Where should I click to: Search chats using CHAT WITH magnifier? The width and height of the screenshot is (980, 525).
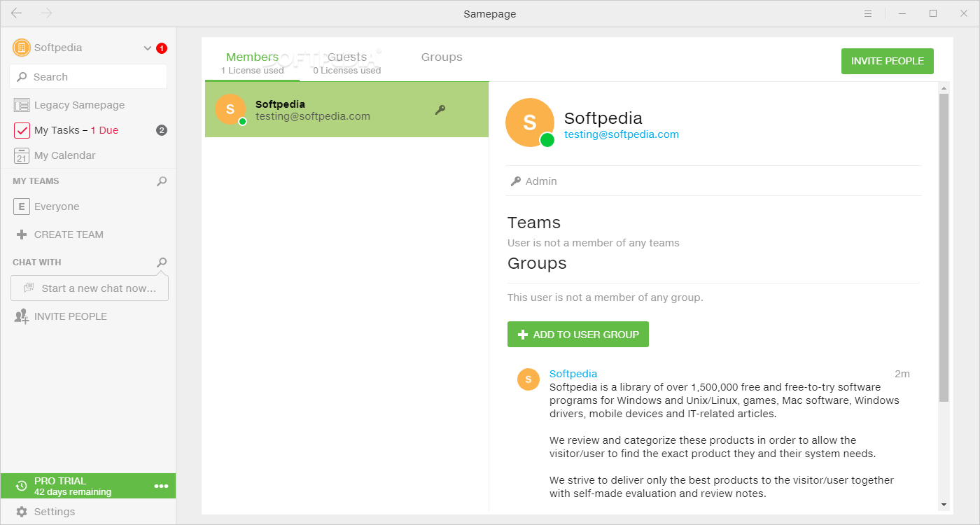coord(162,262)
